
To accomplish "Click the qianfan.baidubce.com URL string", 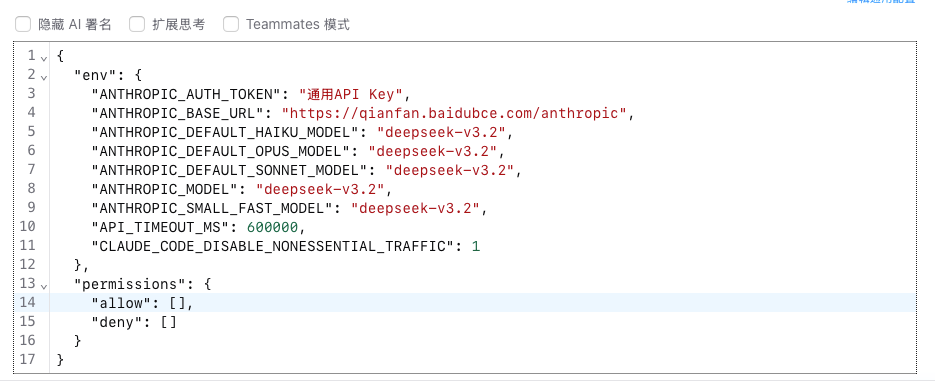I will tap(454, 113).
